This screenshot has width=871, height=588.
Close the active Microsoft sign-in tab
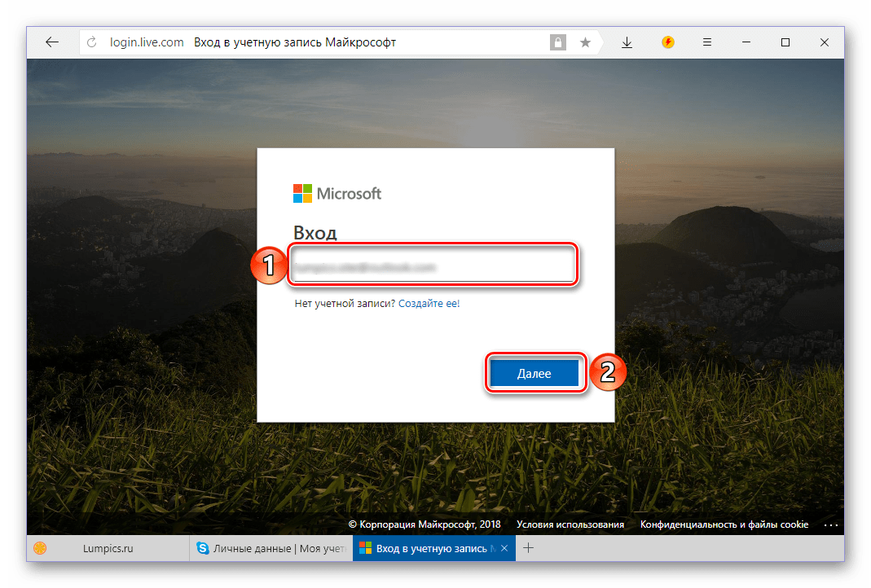click(504, 549)
